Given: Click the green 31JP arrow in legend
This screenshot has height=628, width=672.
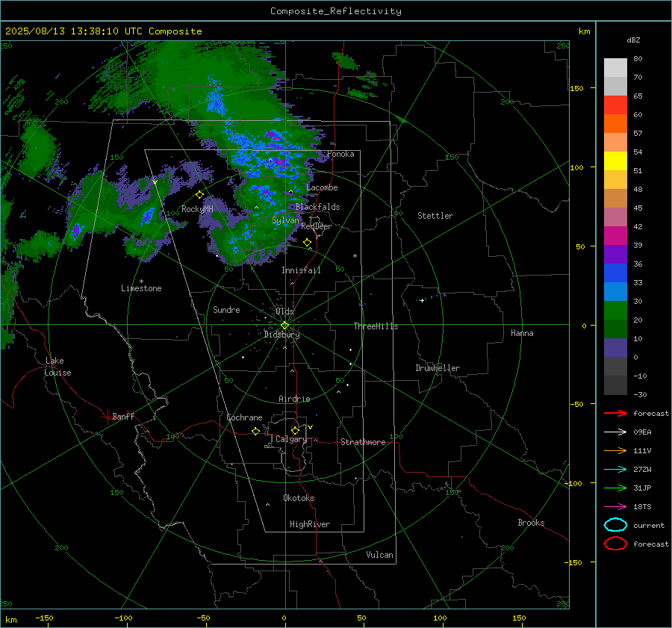Looking at the screenshot, I should click(x=615, y=488).
